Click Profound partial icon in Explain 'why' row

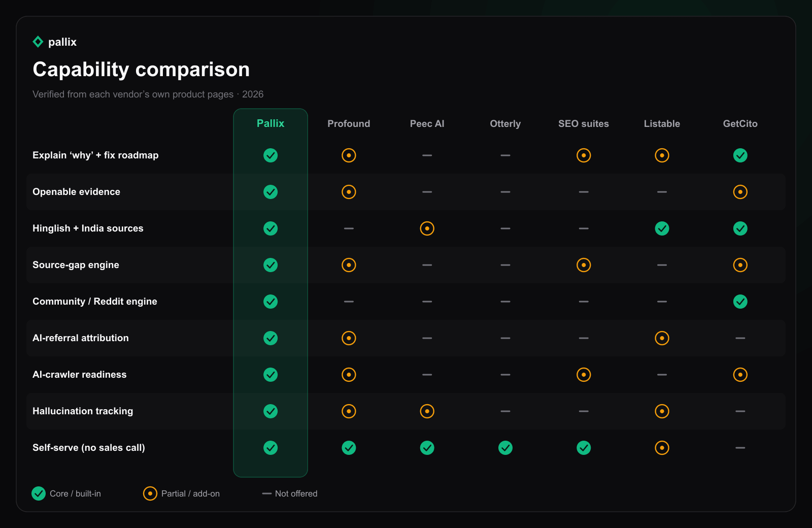(x=349, y=155)
